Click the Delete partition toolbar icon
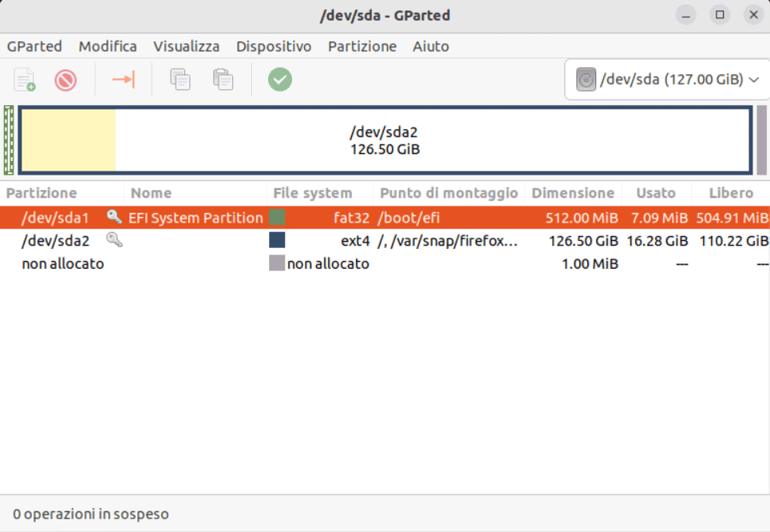 (65, 80)
